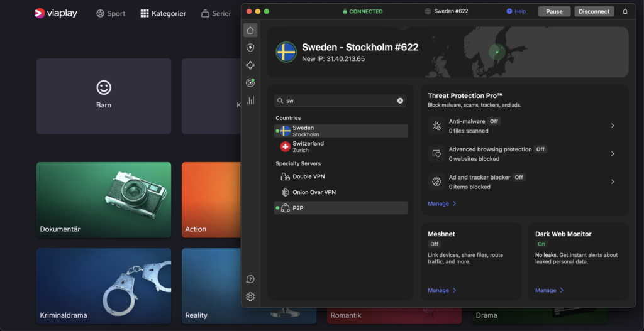Click the Dark Web Monitor On badge
Viewport: 644px width, 331px height.
[541, 244]
